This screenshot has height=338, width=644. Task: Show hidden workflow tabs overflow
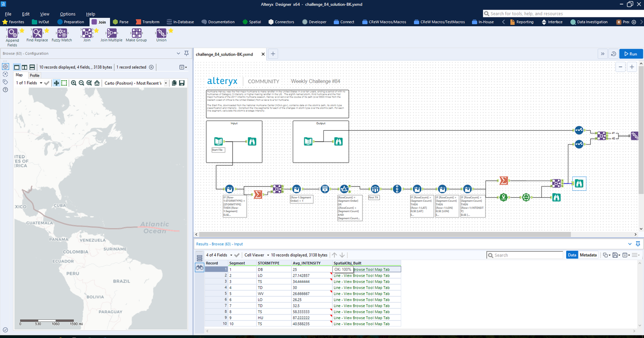coord(602,54)
